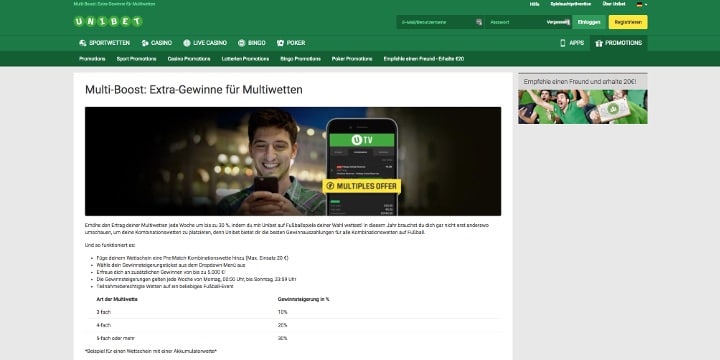Select the Bingo Promotions tab
720x360 pixels.
300,59
